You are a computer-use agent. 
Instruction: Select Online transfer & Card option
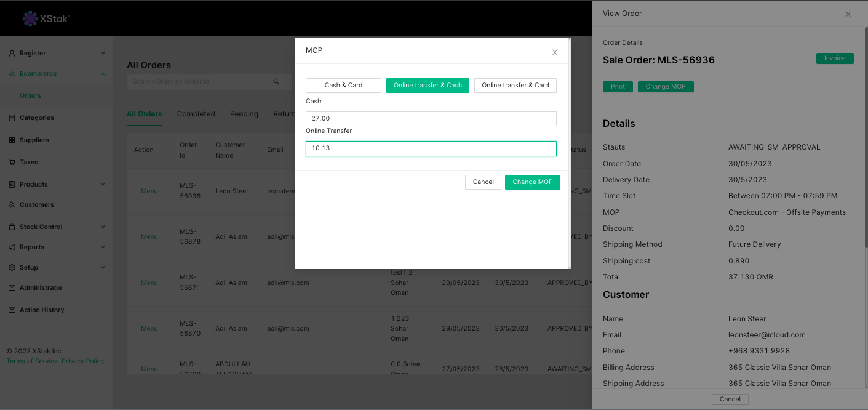(x=515, y=86)
